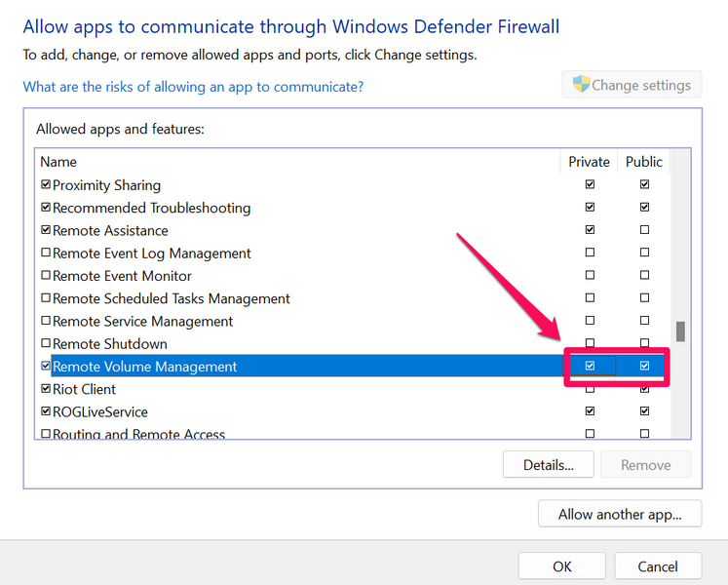Image resolution: width=728 pixels, height=585 pixels.
Task: Check Private for Remote Event Monitor
Action: coord(589,276)
